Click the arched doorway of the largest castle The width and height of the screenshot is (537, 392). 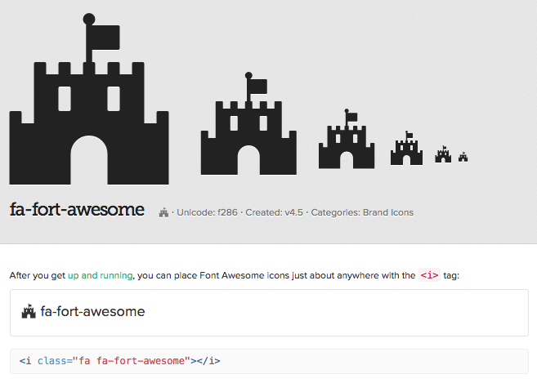pyautogui.click(x=89, y=160)
